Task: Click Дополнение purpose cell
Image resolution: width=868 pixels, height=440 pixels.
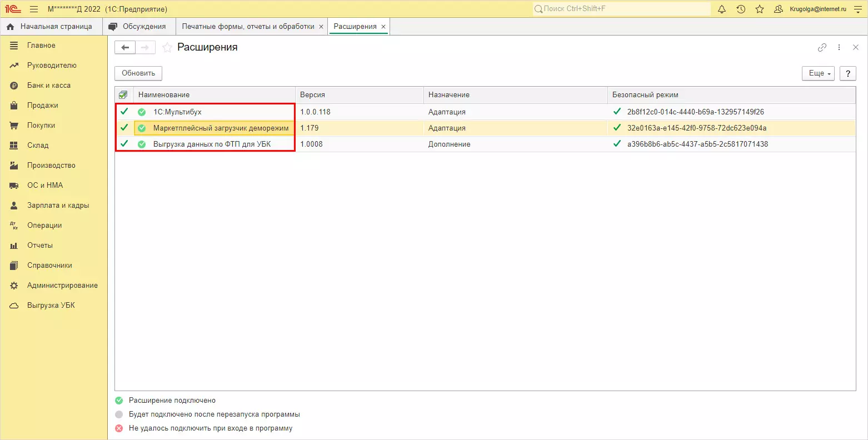Action: point(449,144)
